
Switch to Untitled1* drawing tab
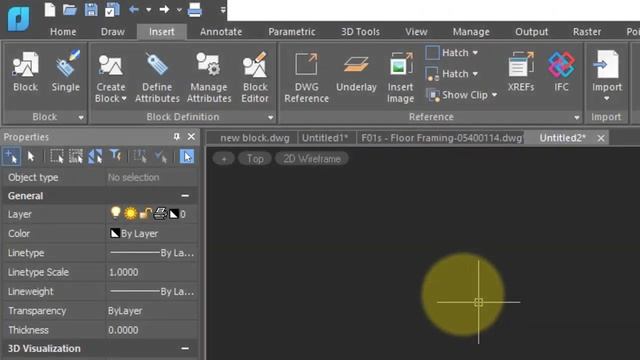click(325, 138)
